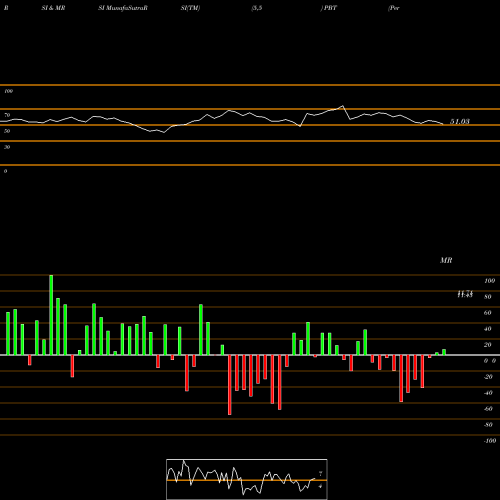Click the RSI value label 51.03
Image resolution: width=500 pixels, height=500 pixels.
coord(460,122)
